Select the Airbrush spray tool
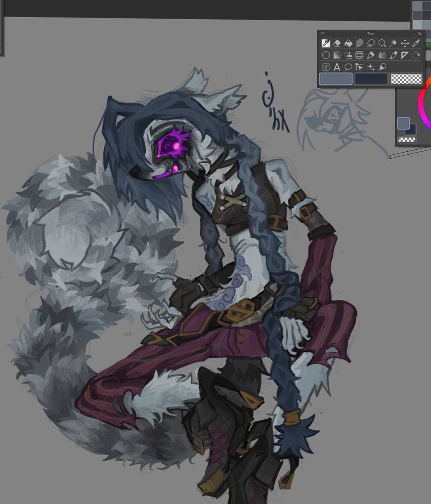 348,55
